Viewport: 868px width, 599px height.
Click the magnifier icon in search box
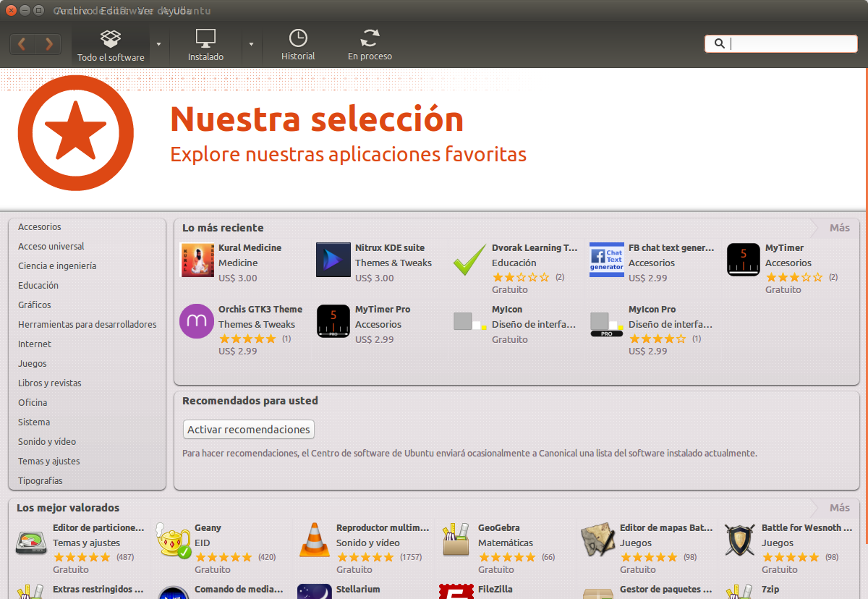point(719,43)
